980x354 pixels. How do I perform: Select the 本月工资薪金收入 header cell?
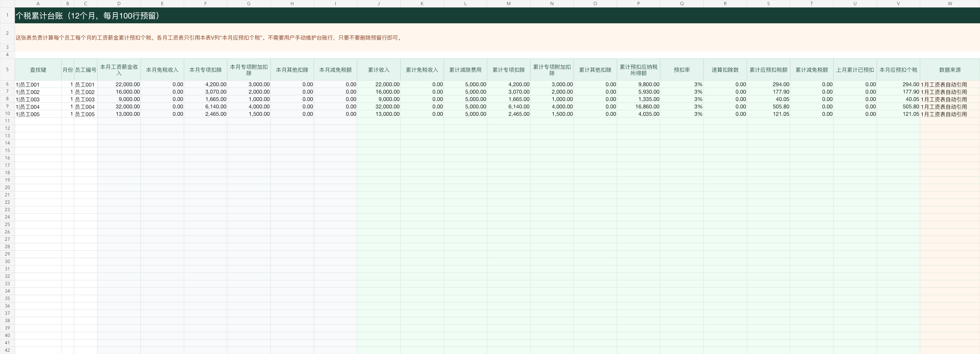[x=119, y=70]
